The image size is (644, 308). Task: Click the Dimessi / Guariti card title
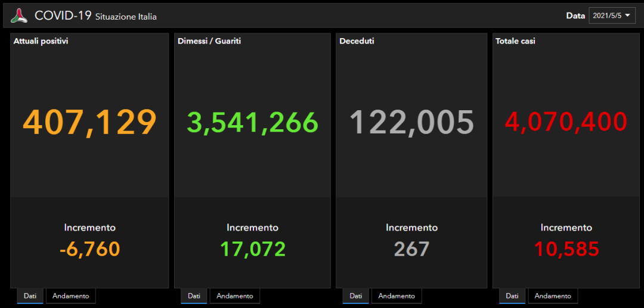(x=209, y=41)
